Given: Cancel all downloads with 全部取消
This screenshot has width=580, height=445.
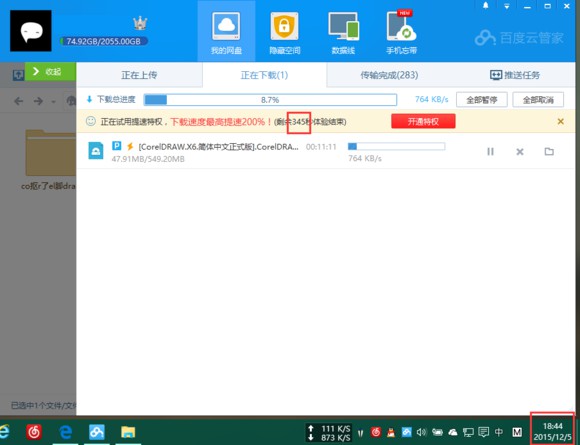Looking at the screenshot, I should 538,100.
